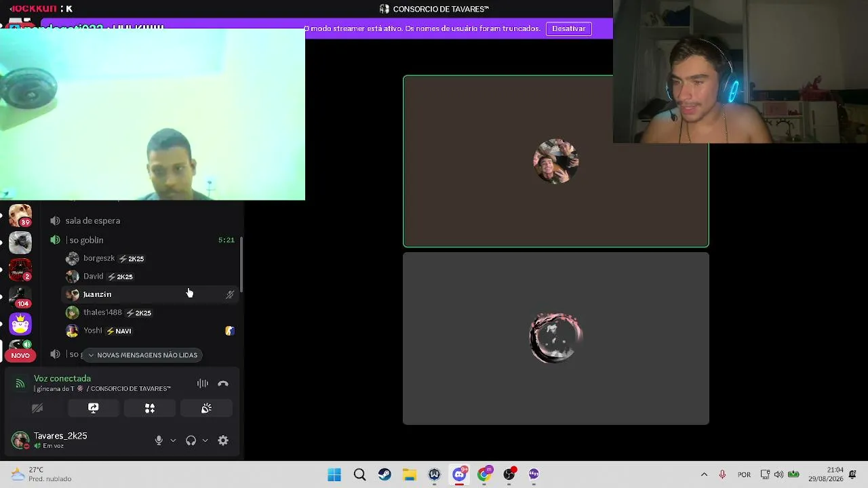Toggle the microphone mute

pyautogui.click(x=159, y=441)
